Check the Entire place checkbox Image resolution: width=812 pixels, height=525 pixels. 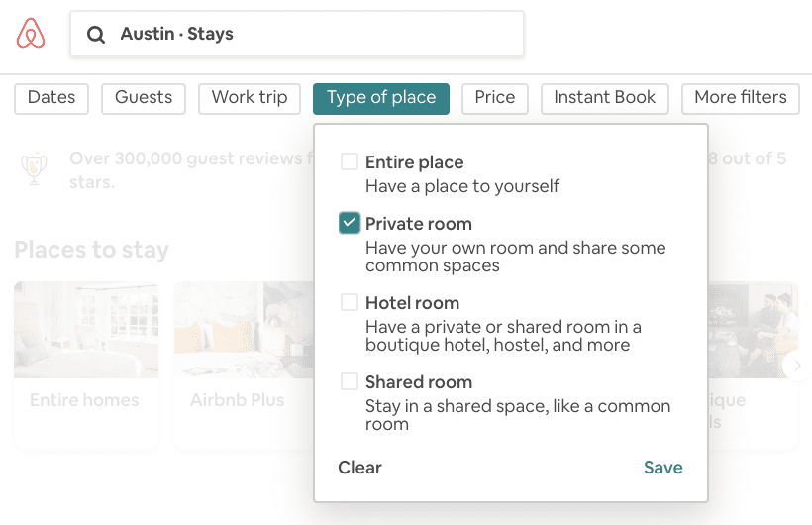click(x=349, y=161)
